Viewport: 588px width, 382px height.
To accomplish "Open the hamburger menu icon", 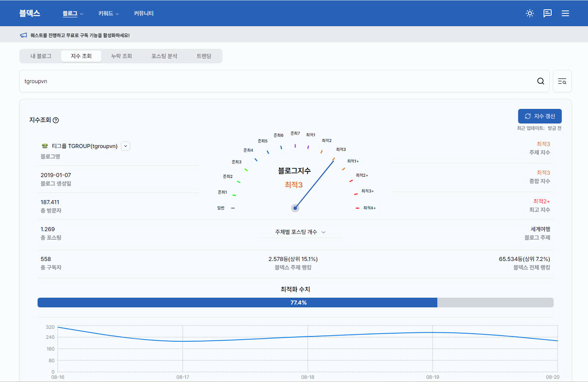I will coord(565,13).
